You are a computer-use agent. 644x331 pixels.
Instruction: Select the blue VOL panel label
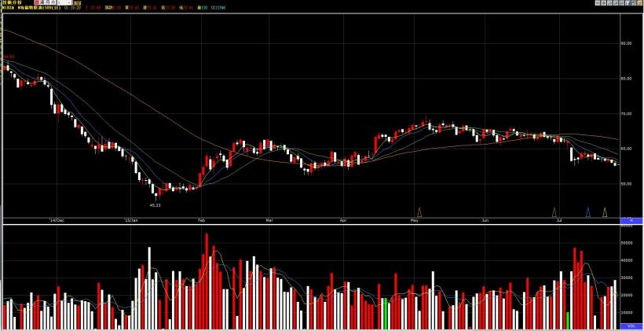pyautogui.click(x=631, y=325)
